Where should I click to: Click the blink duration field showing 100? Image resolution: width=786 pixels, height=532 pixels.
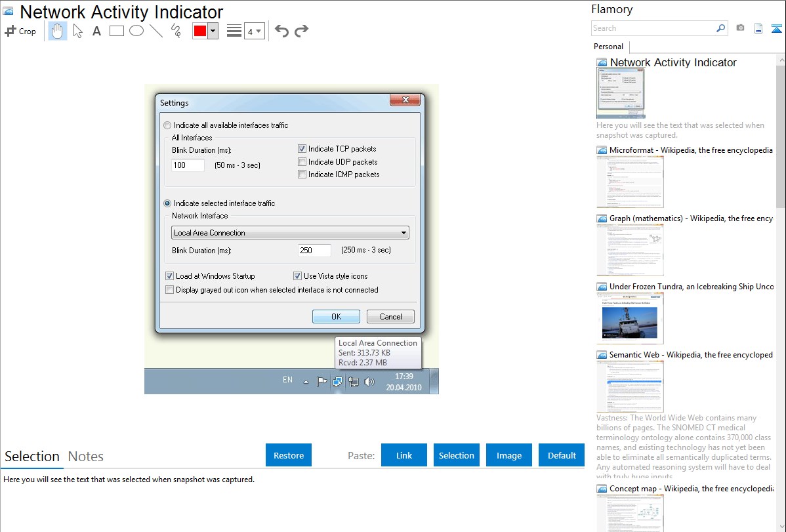click(x=188, y=165)
